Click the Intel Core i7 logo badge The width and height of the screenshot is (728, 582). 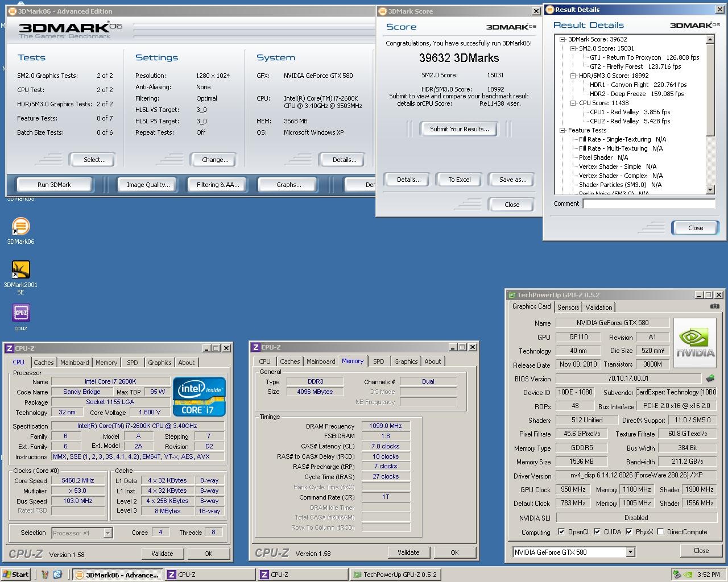point(199,396)
